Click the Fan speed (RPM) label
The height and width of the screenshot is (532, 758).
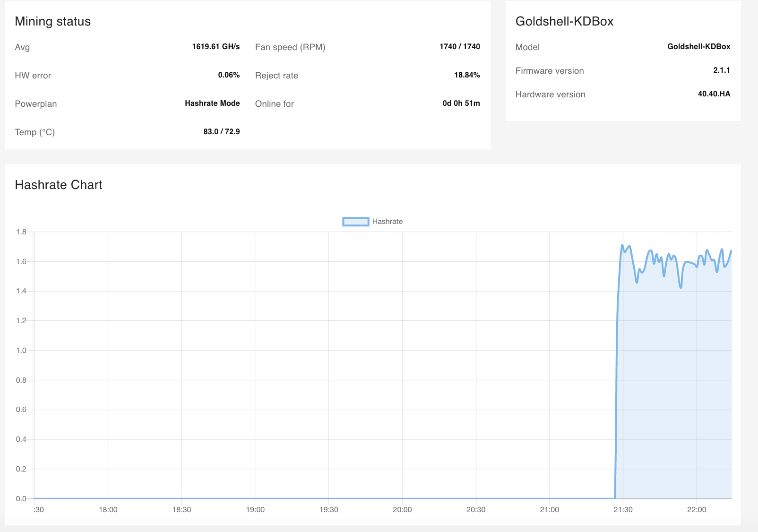coord(290,47)
